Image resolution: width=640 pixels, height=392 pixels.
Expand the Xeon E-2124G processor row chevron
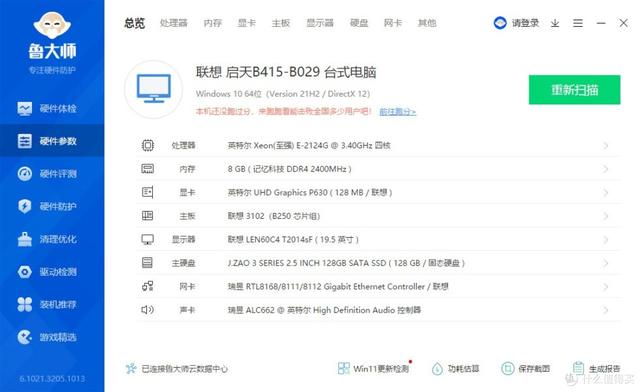606,145
